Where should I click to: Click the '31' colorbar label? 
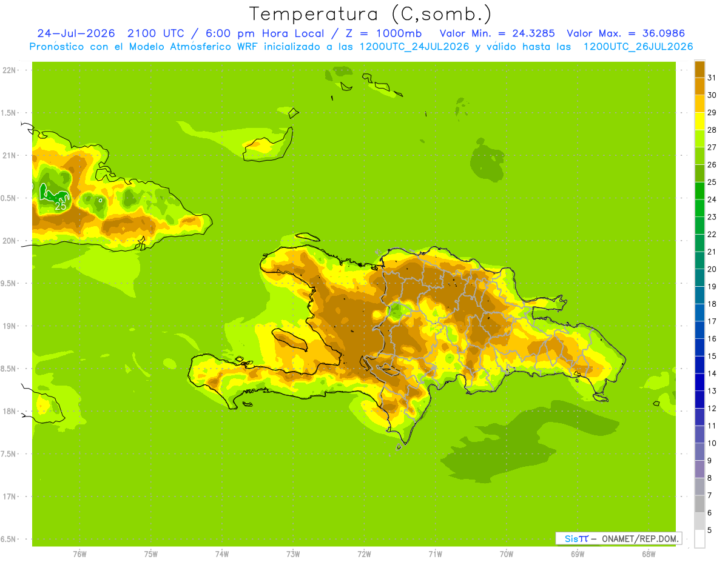[712, 78]
